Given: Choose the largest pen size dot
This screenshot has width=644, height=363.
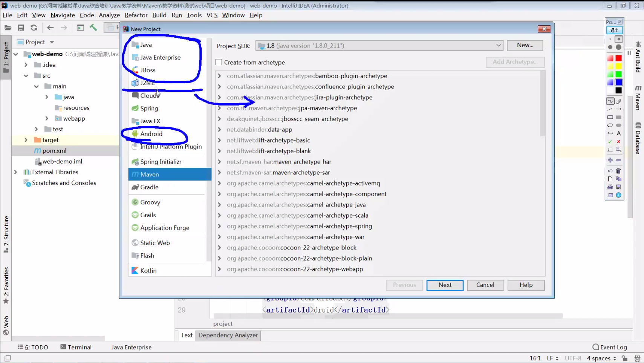Looking at the screenshot, I should [619, 47].
